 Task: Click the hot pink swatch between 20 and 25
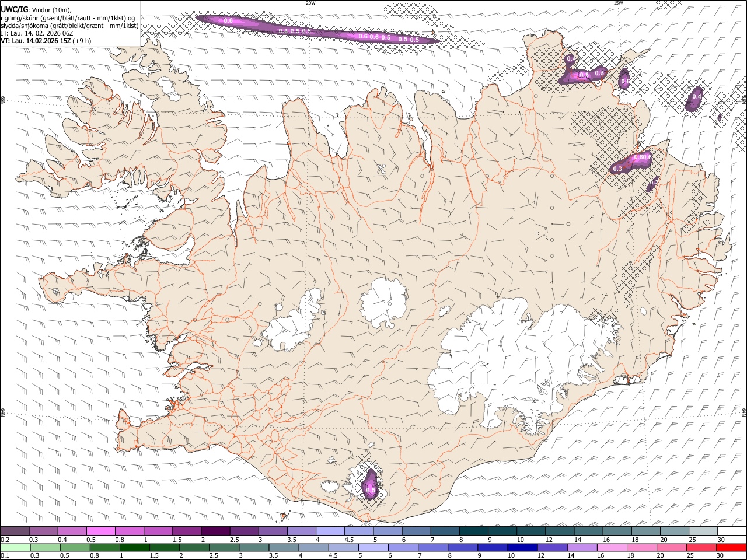(671, 547)
